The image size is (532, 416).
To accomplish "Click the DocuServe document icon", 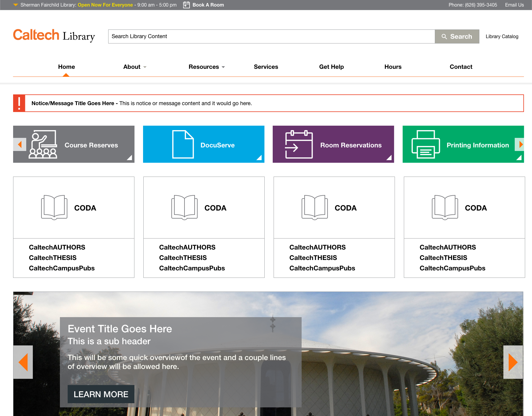I will tap(183, 144).
